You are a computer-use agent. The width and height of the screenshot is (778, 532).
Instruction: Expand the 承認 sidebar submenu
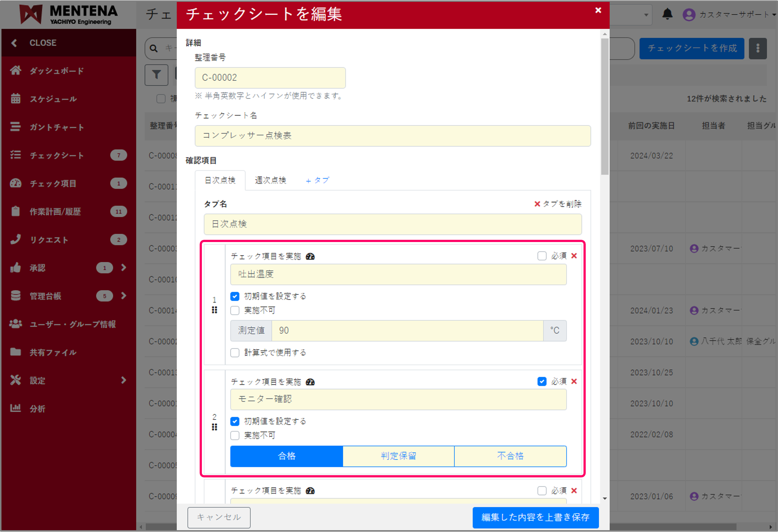[124, 267]
